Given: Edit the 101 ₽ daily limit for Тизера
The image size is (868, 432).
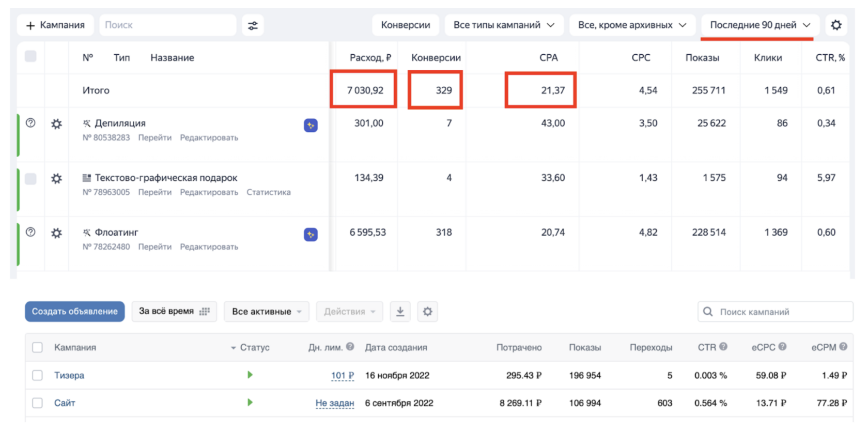Looking at the screenshot, I should coord(343,376).
